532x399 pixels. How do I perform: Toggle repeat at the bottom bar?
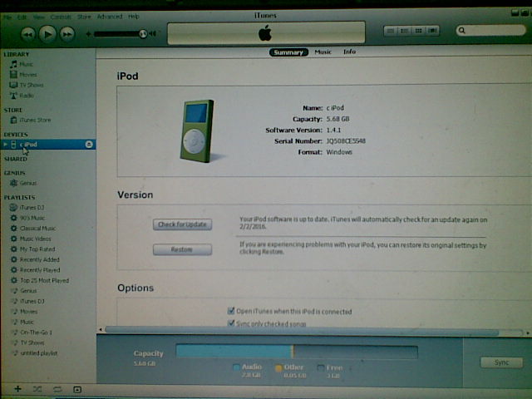click(57, 389)
